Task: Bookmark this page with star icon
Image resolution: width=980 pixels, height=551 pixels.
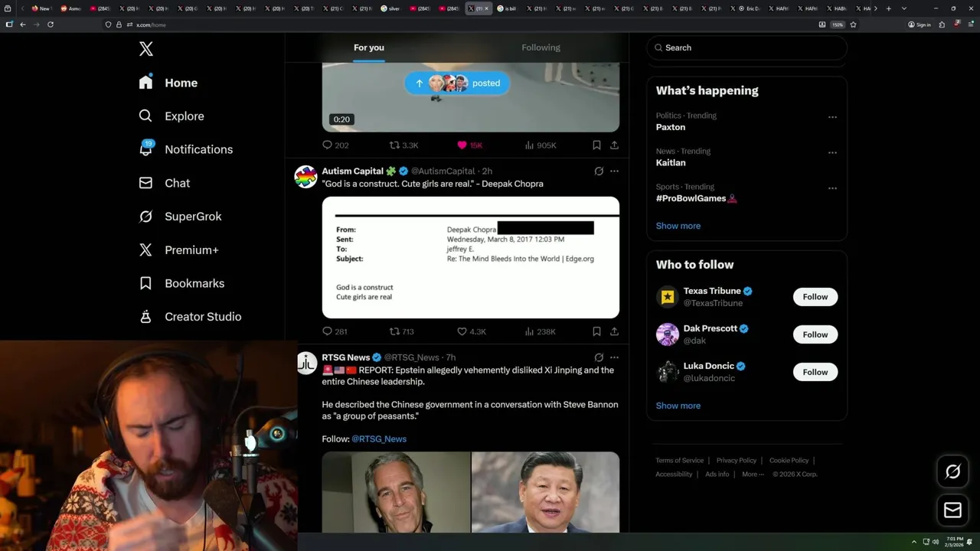Action: coord(853,24)
